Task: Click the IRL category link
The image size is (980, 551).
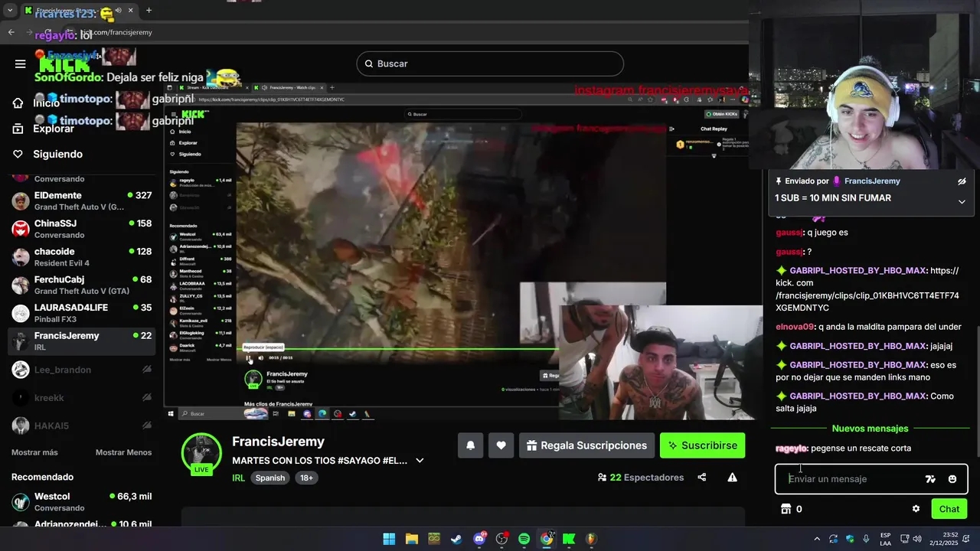Action: click(238, 478)
